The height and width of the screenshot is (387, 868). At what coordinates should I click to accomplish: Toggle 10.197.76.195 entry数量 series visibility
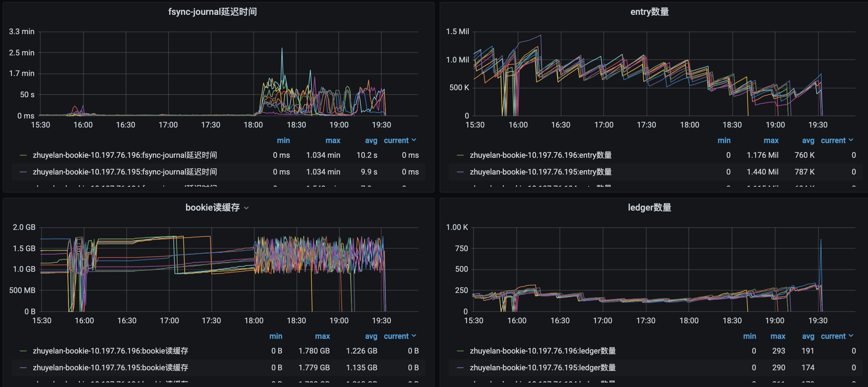(541, 172)
